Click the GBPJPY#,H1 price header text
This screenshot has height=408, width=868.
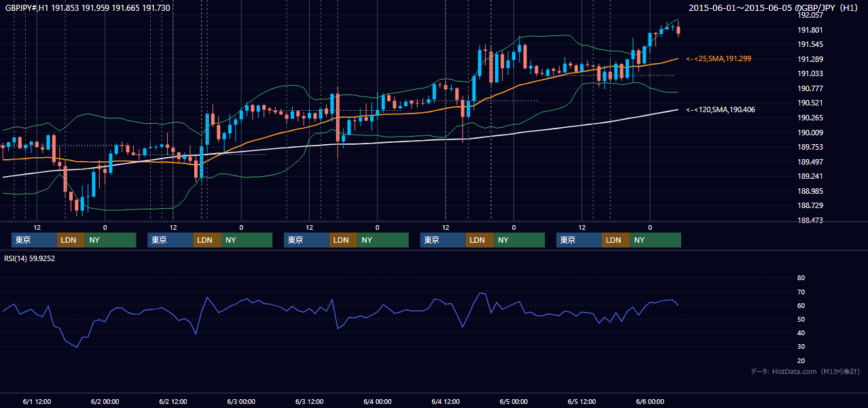tap(88, 8)
